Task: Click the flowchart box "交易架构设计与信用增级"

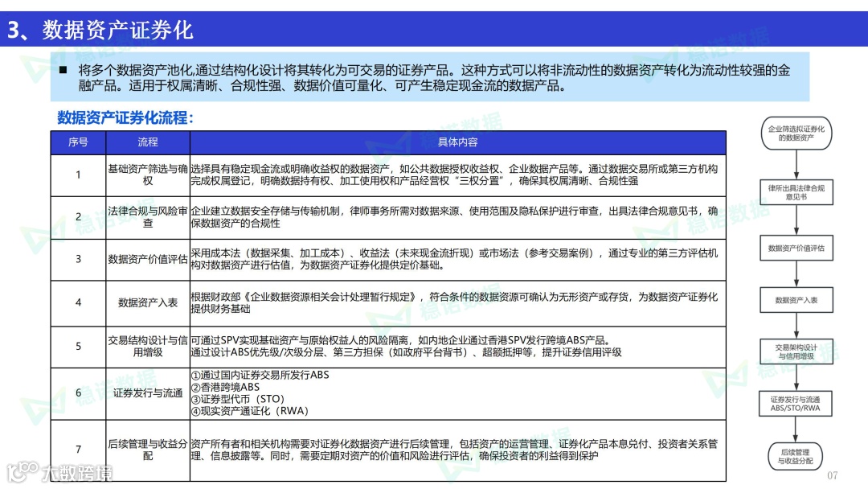Action: click(796, 351)
